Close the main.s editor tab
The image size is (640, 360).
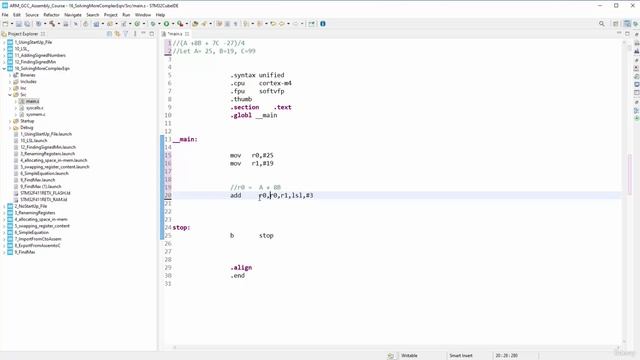coord(187,34)
